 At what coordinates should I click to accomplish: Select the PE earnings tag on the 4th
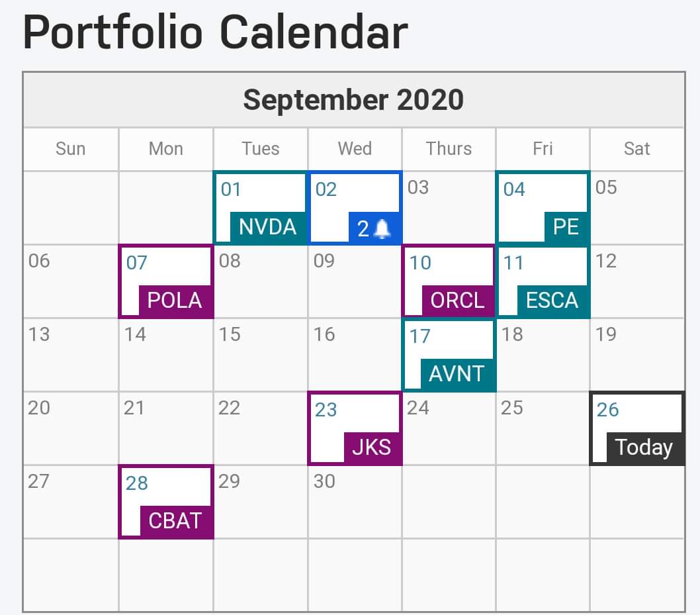tap(566, 227)
